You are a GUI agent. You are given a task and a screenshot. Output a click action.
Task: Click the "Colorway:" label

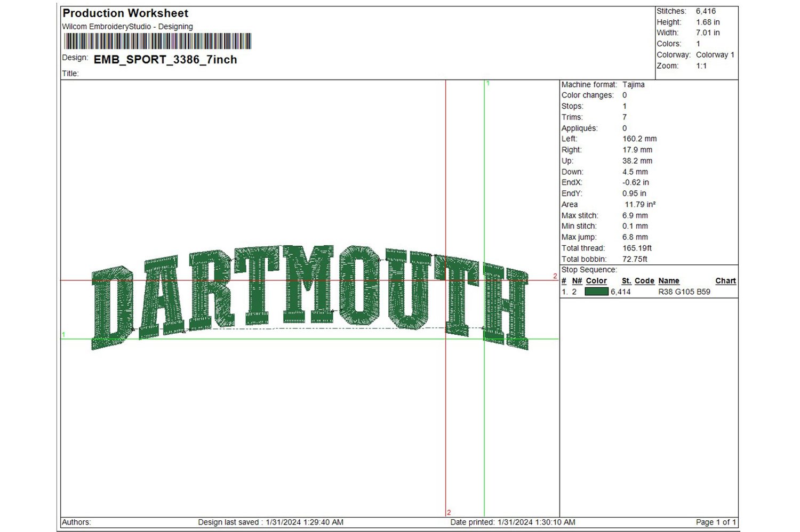tap(674, 55)
